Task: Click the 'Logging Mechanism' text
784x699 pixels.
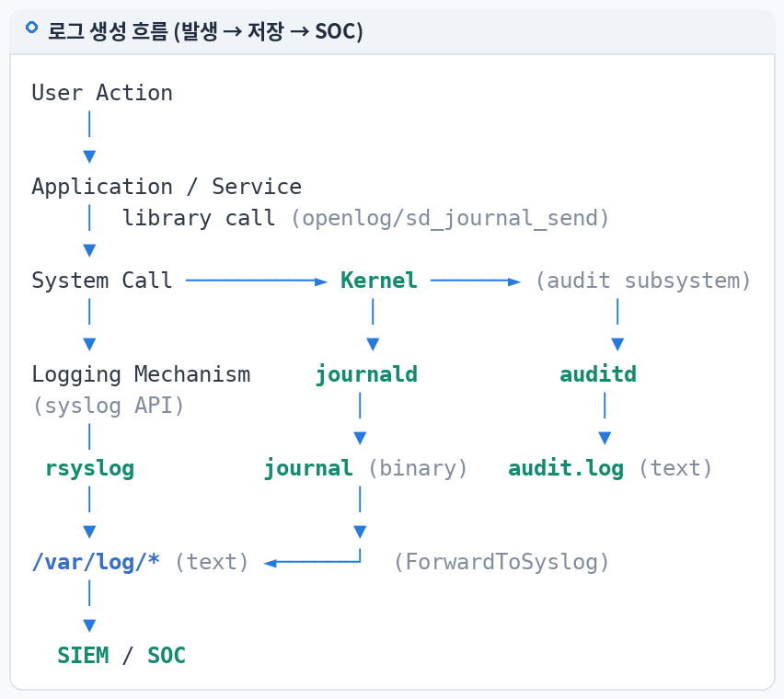Action: tap(141, 374)
